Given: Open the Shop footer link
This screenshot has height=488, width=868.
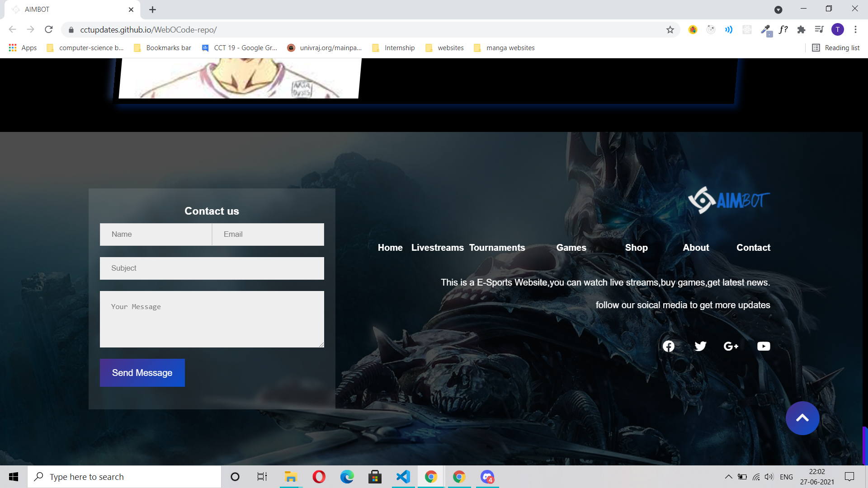Looking at the screenshot, I should pos(637,248).
